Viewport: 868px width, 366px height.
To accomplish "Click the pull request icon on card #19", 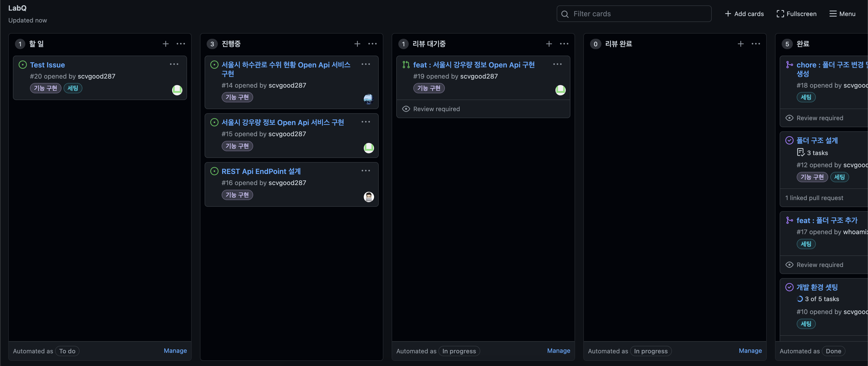I will 406,65.
